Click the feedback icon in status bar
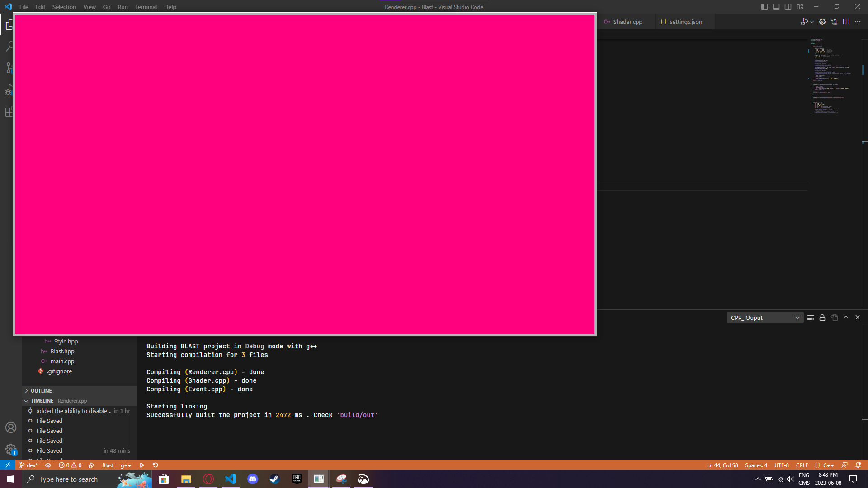 (x=844, y=465)
